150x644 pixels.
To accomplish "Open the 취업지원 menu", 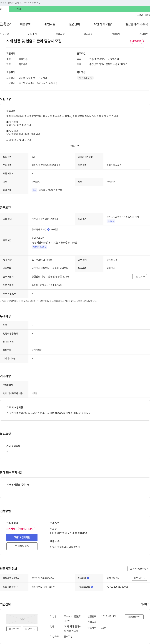I will pos(50,24).
